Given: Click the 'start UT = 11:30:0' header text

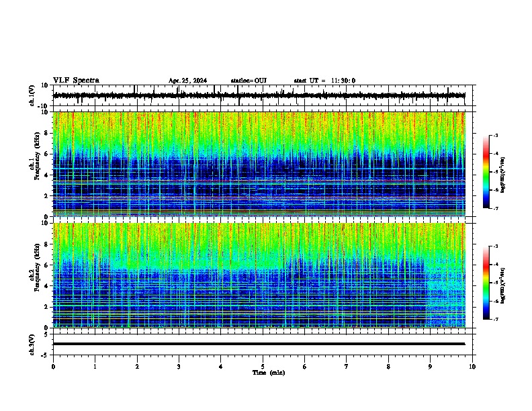Looking at the screenshot, I should pos(324,81).
